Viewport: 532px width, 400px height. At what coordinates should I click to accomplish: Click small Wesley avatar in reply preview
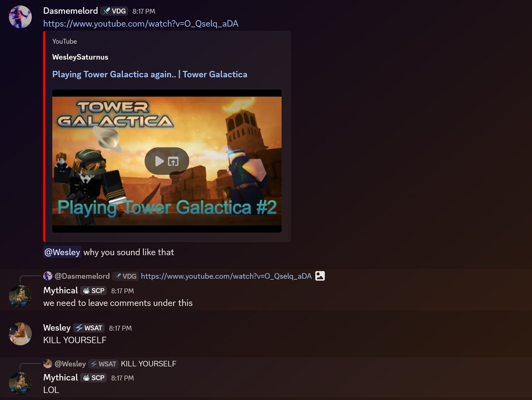[47, 364]
